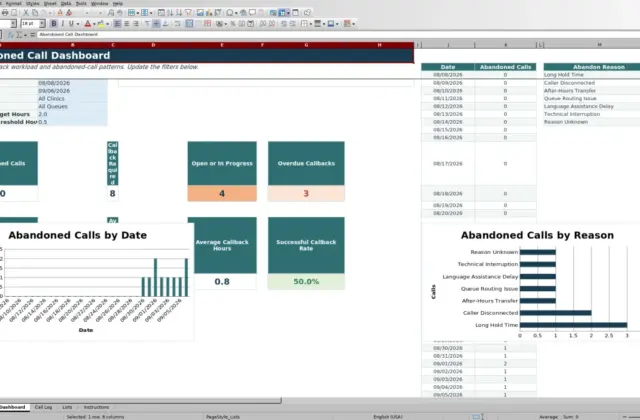The height and width of the screenshot is (420, 640).
Task: Click the Insert Chart icon
Action: [x=209, y=13]
